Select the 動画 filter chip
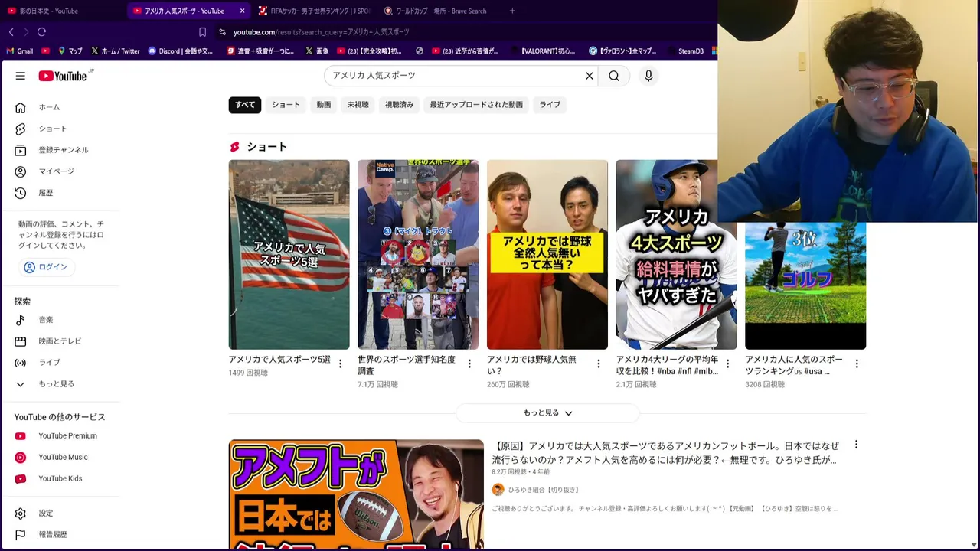The height and width of the screenshot is (551, 980). click(x=324, y=105)
